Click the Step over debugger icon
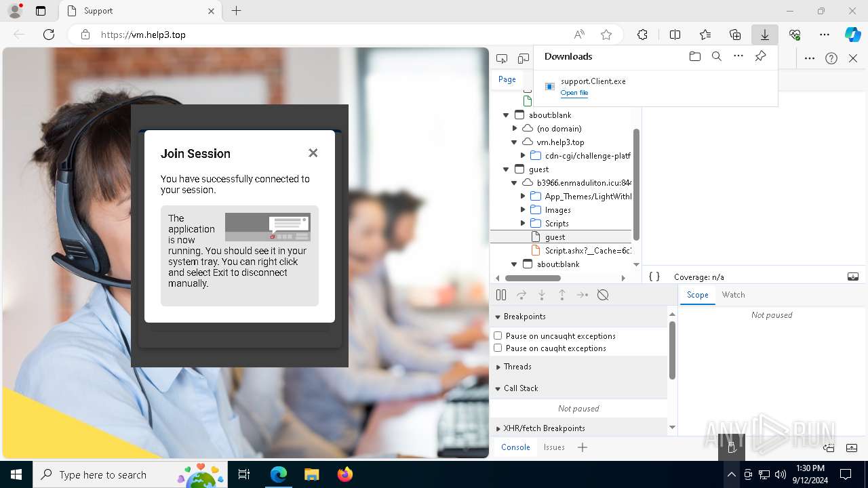This screenshot has width=868, height=488. click(x=521, y=295)
